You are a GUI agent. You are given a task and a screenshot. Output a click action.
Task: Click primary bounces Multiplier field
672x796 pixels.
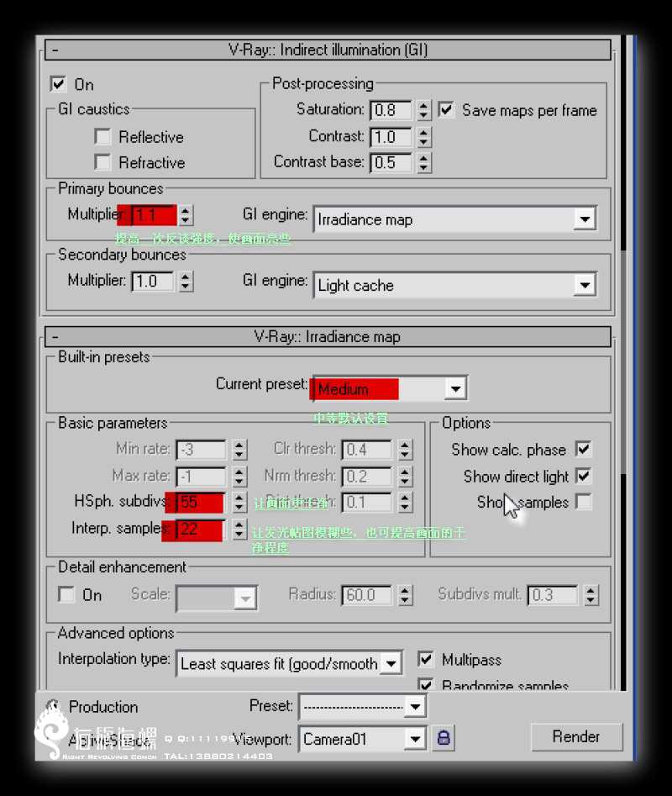click(154, 214)
